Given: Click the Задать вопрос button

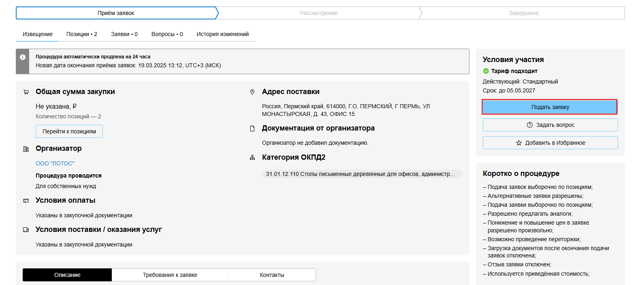Looking at the screenshot, I should coord(550,125).
